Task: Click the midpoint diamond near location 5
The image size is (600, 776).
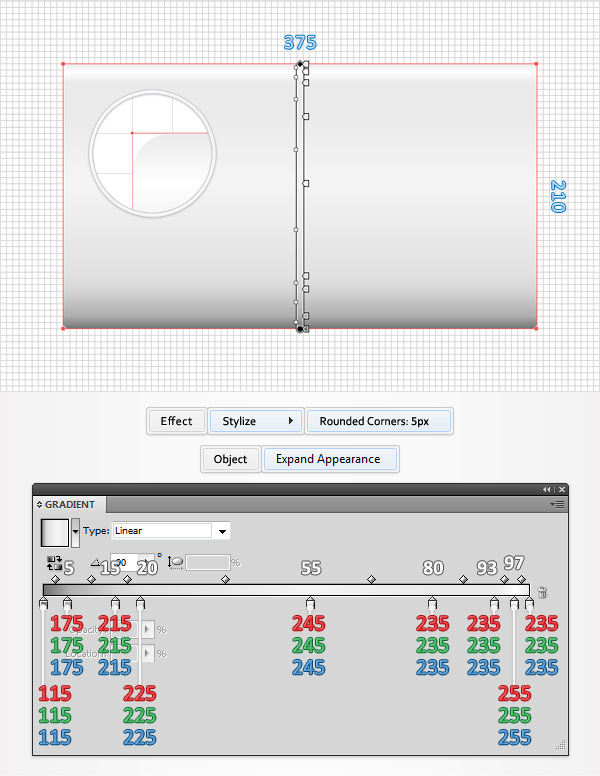Action: 55,579
